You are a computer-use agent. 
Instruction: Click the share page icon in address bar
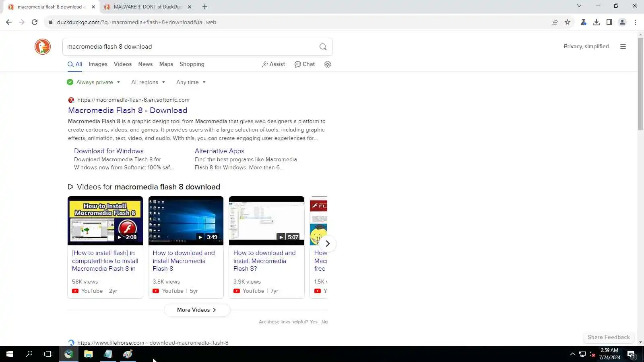[x=555, y=22]
